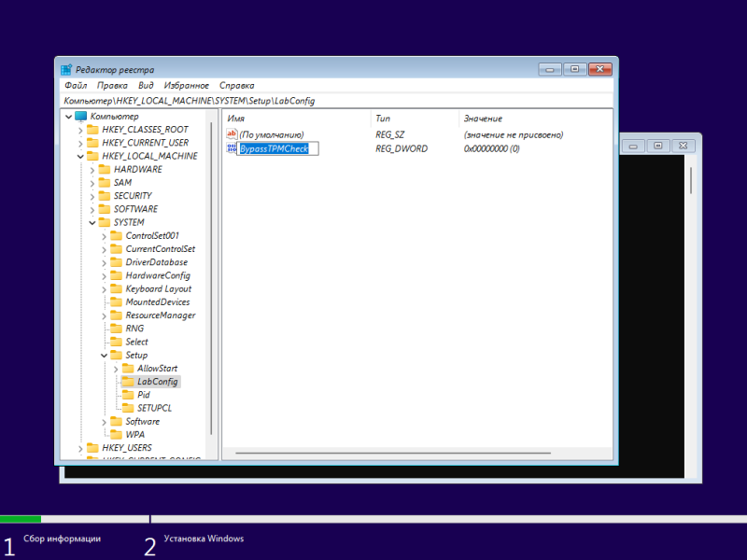Screen dimensions: 747x560
Task: Open the Избранное menu
Action: [186, 85]
